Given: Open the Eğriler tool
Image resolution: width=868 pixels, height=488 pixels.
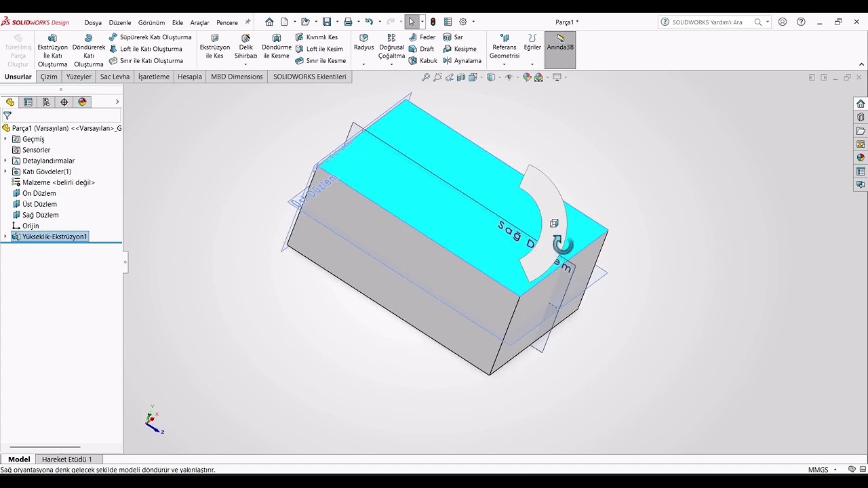Looking at the screenshot, I should 532,42.
